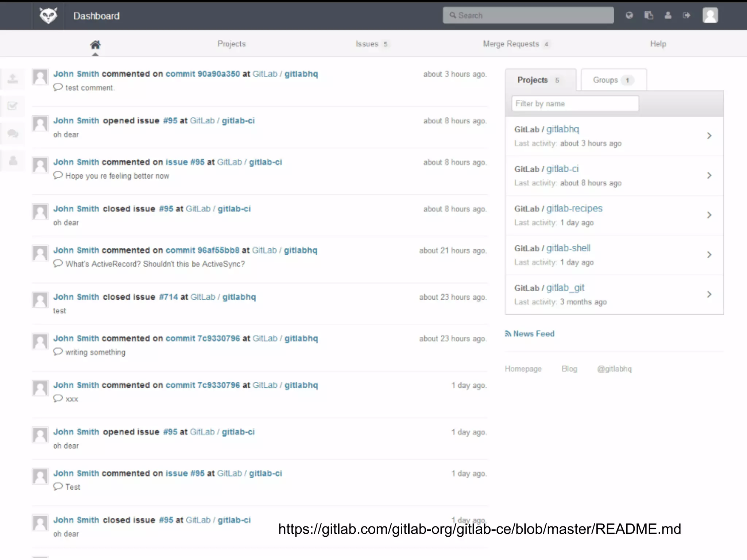Click 'What's ActiveRecord?' comment text
The height and width of the screenshot is (560, 747).
pos(155,264)
